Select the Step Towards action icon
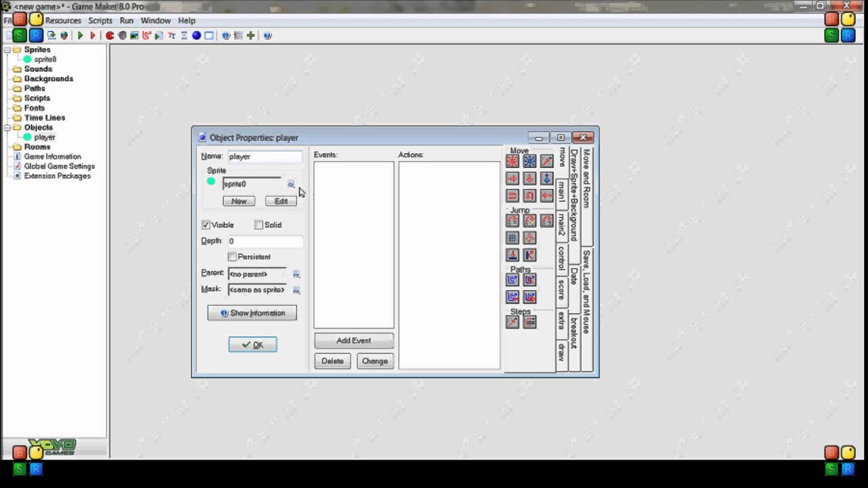 512,323
